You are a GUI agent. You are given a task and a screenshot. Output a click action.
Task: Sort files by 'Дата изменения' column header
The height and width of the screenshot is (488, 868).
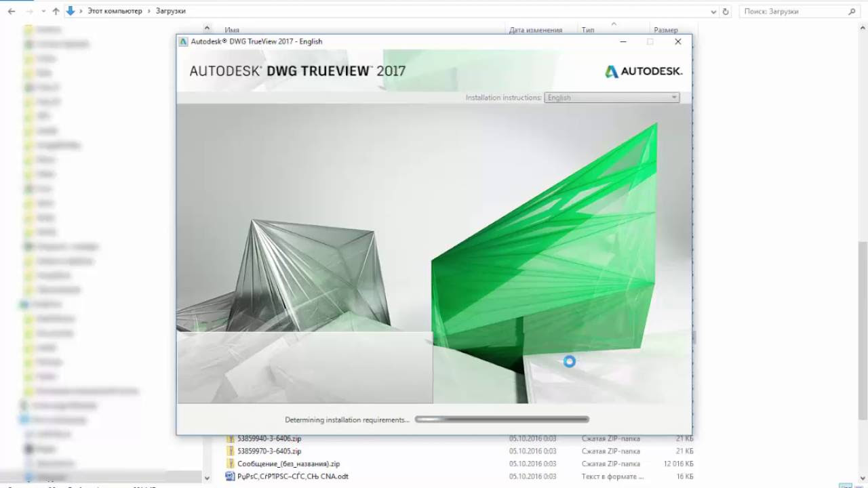point(535,30)
